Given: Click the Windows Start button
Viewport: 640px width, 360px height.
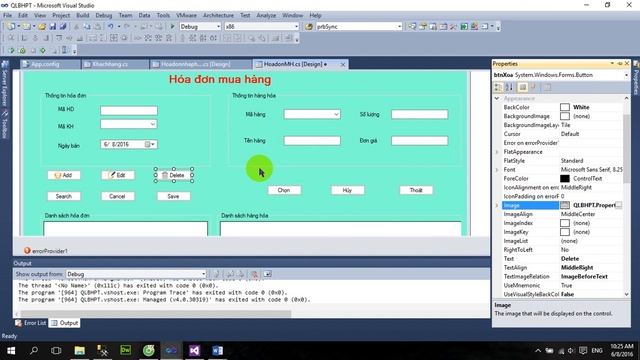Looking at the screenshot, I should (11, 351).
